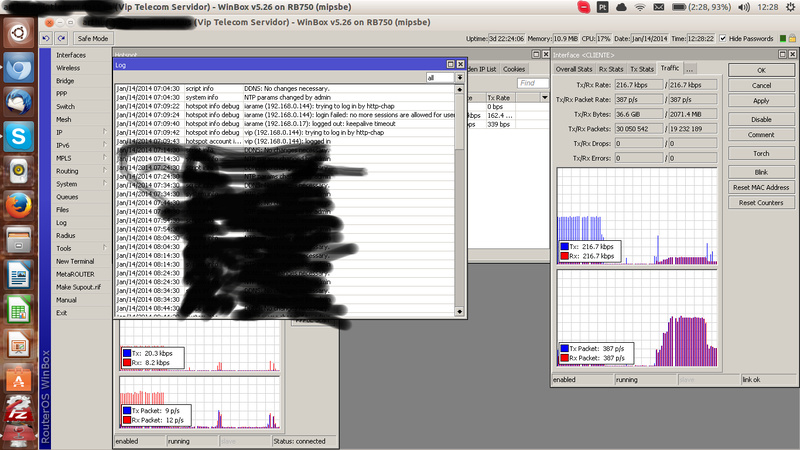
Task: Launch Firefox from the dock
Action: pyautogui.click(x=18, y=206)
